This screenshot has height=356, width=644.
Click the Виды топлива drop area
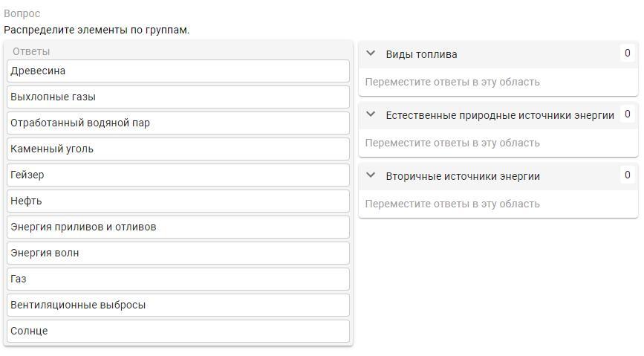tap(498, 82)
